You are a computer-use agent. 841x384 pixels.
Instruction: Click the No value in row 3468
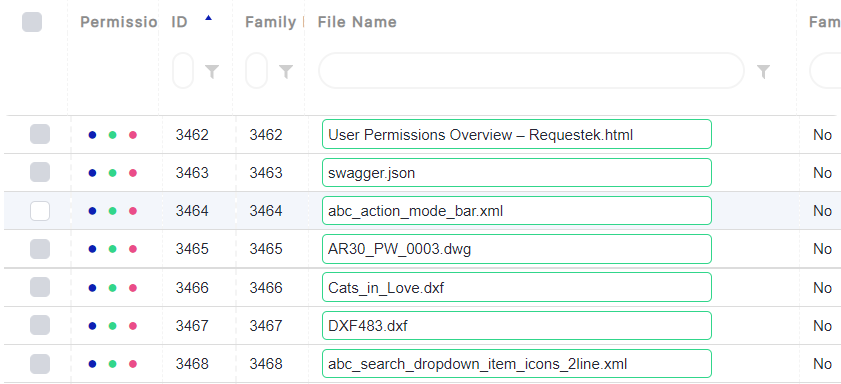point(822,364)
